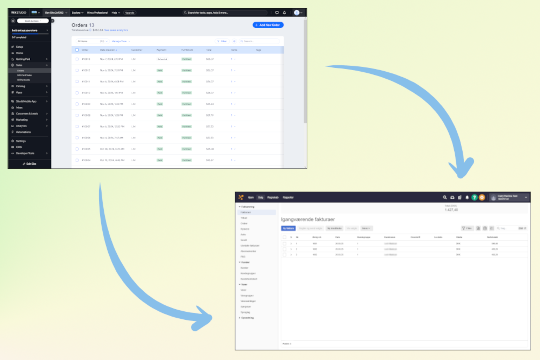Screen dimensions: 540x360
Task: Click the blue Ny faktura button
Action: [x=288, y=228]
